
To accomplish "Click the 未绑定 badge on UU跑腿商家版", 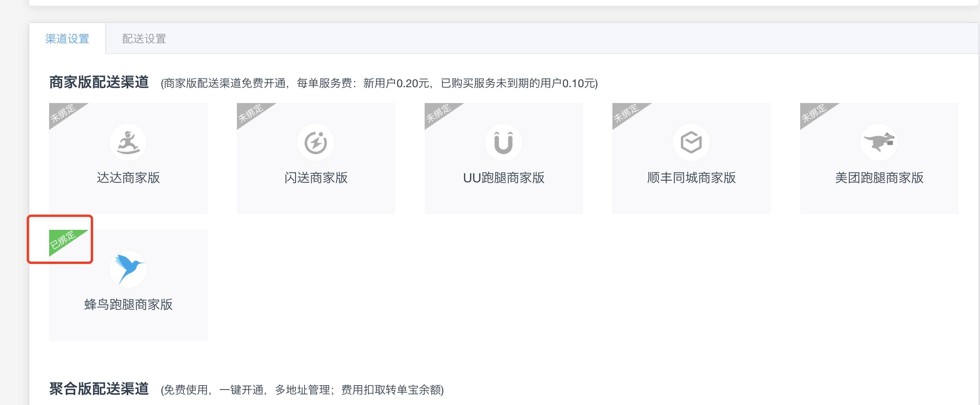I will [438, 113].
